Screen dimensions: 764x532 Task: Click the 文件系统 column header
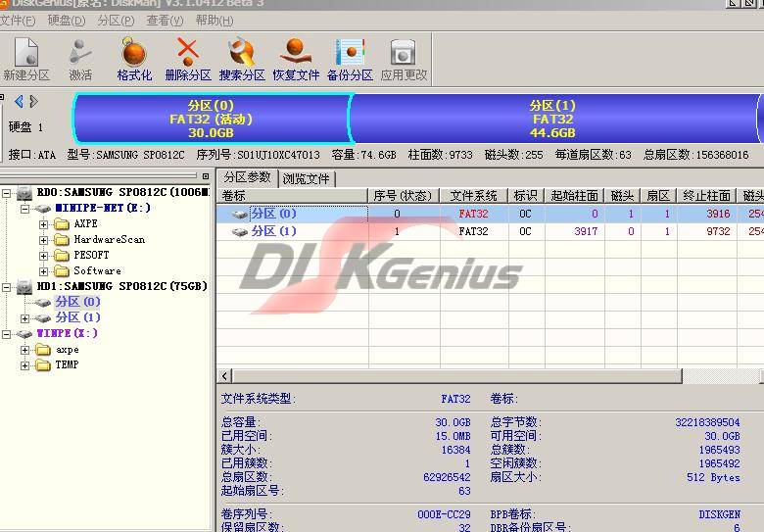[474, 196]
